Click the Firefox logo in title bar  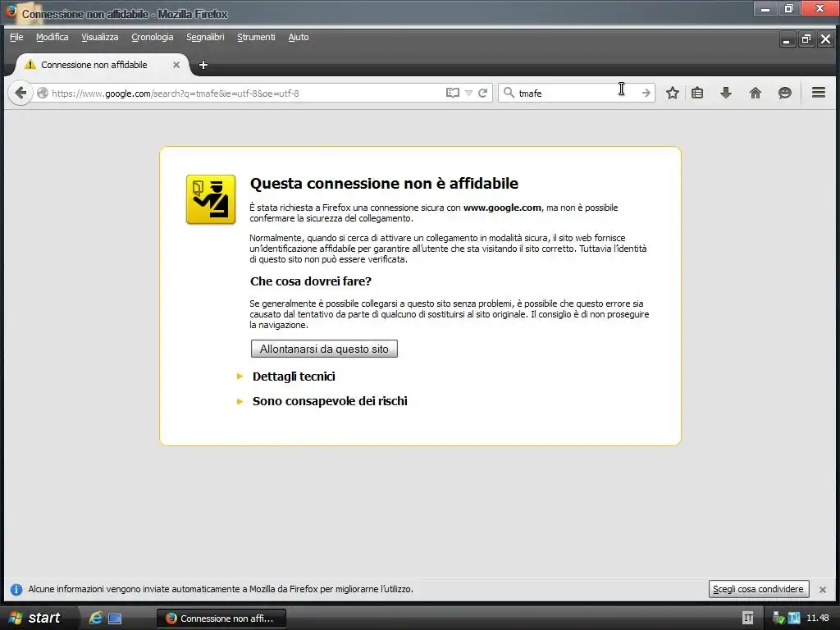pyautogui.click(x=11, y=11)
